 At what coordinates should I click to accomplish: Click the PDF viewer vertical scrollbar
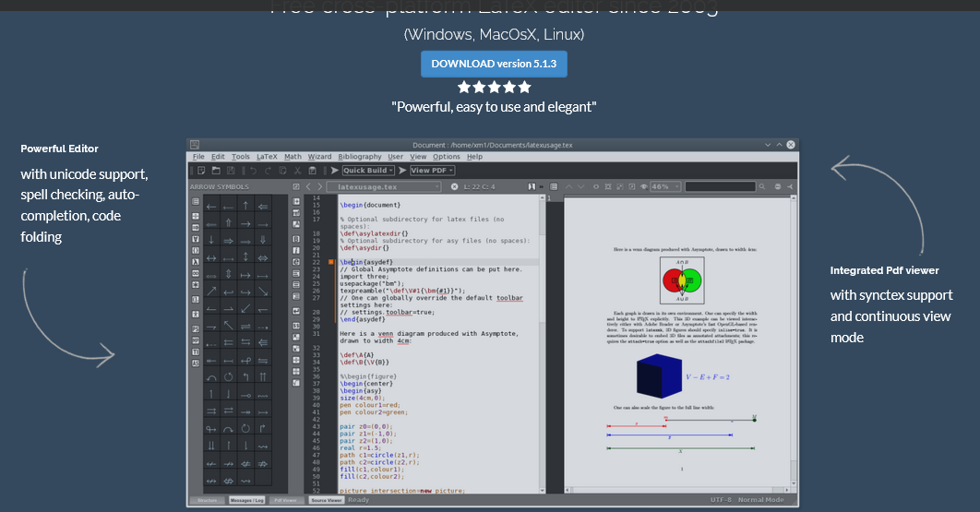pyautogui.click(x=794, y=340)
